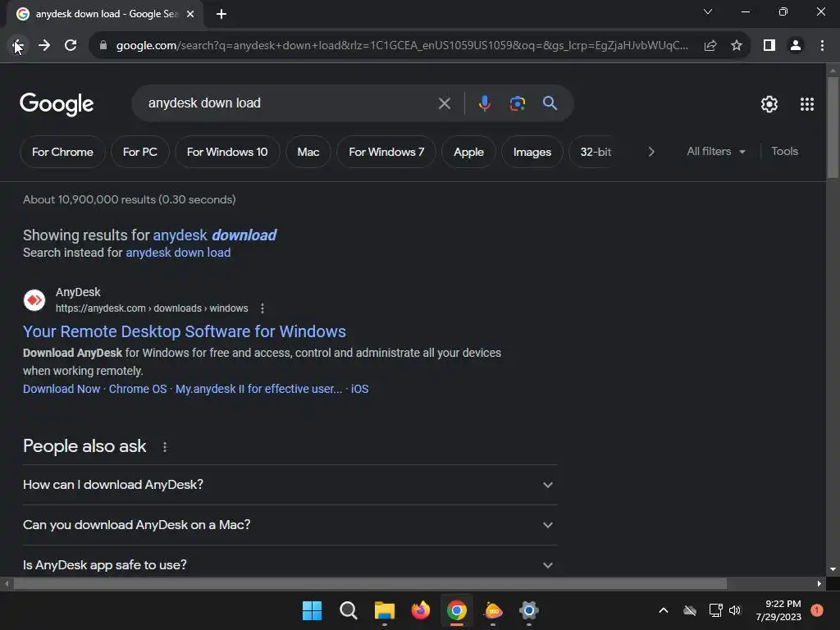840x630 pixels.
Task: Click the lock icon in address bar
Action: coord(103,46)
